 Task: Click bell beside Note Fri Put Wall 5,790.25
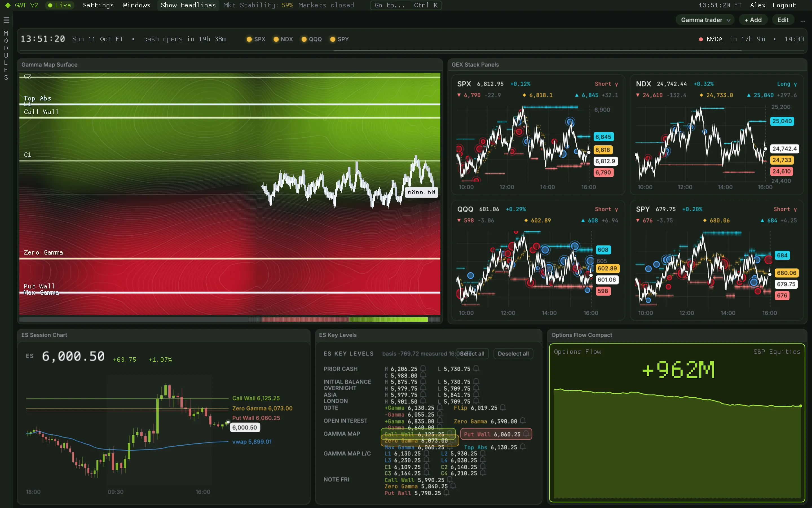(447, 492)
